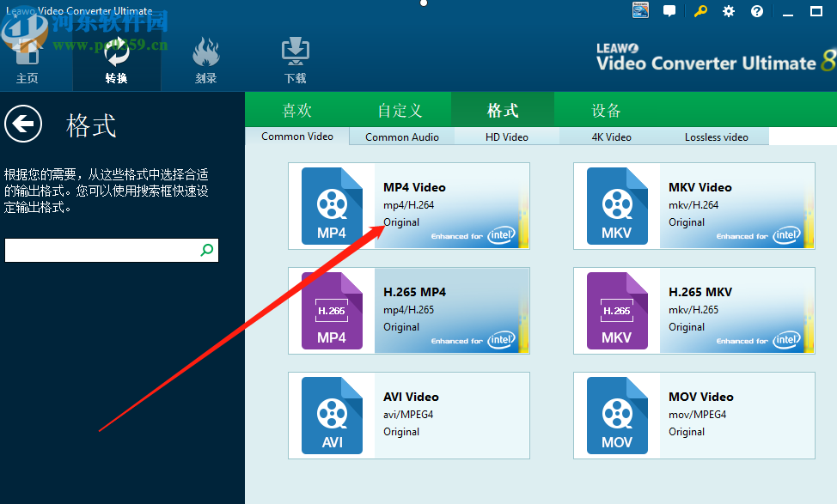Switch to Lossless video sub-tab
Image resolution: width=837 pixels, height=504 pixels.
tap(717, 137)
